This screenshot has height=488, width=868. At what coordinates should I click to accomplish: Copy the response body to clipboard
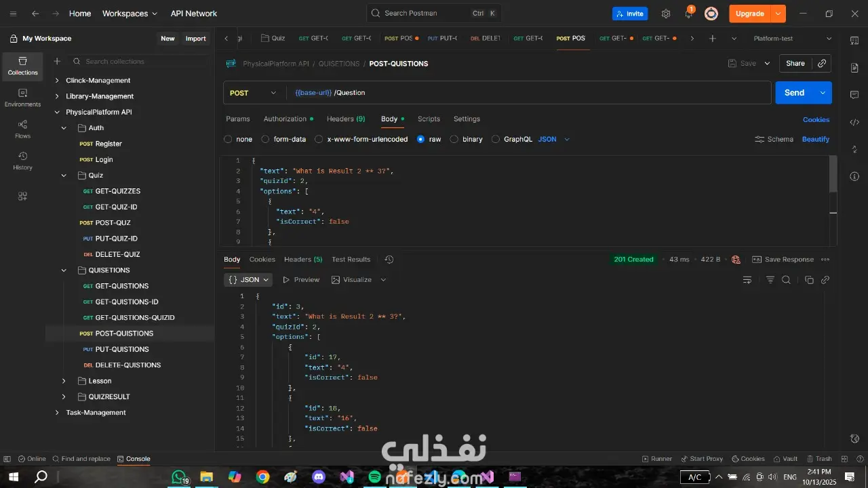[x=809, y=280]
